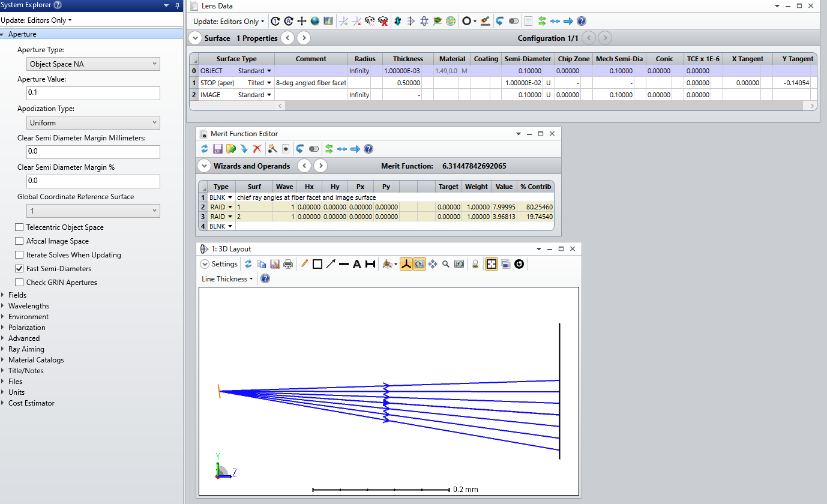Viewport: 827px width, 504px height.
Task: Save the merit function with purple disk icon
Action: coord(218,149)
